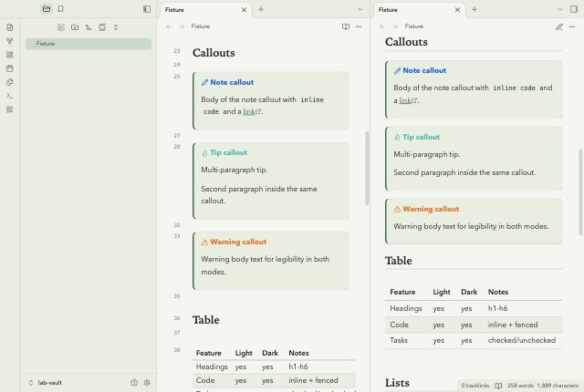Open the lab-vault vault switcher
This screenshot has height=392, width=584.
point(46,383)
